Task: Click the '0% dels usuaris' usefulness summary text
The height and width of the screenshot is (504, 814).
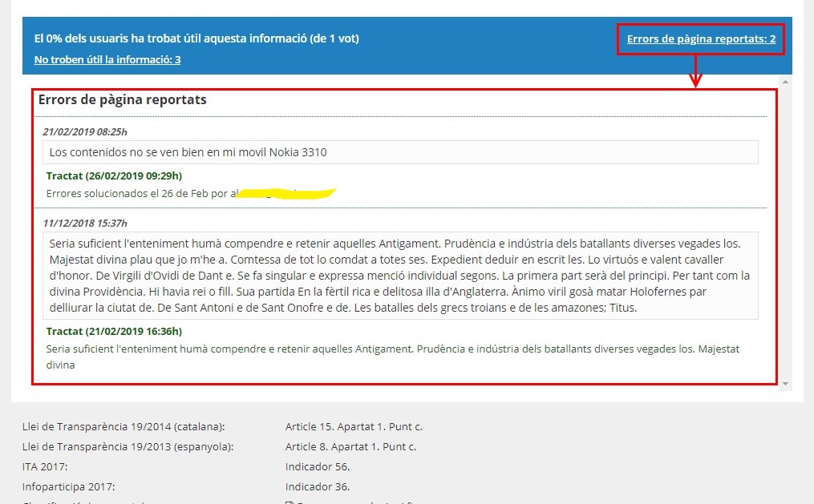Action: 196,38
